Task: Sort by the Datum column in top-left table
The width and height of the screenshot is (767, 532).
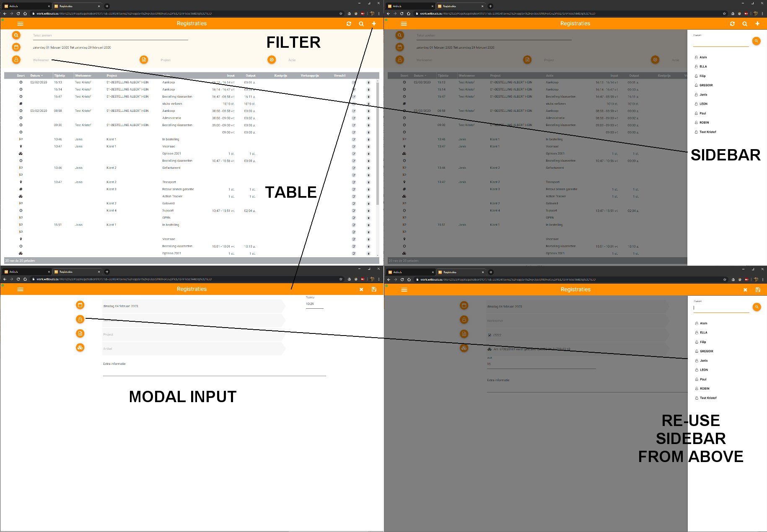Action: 36,76
